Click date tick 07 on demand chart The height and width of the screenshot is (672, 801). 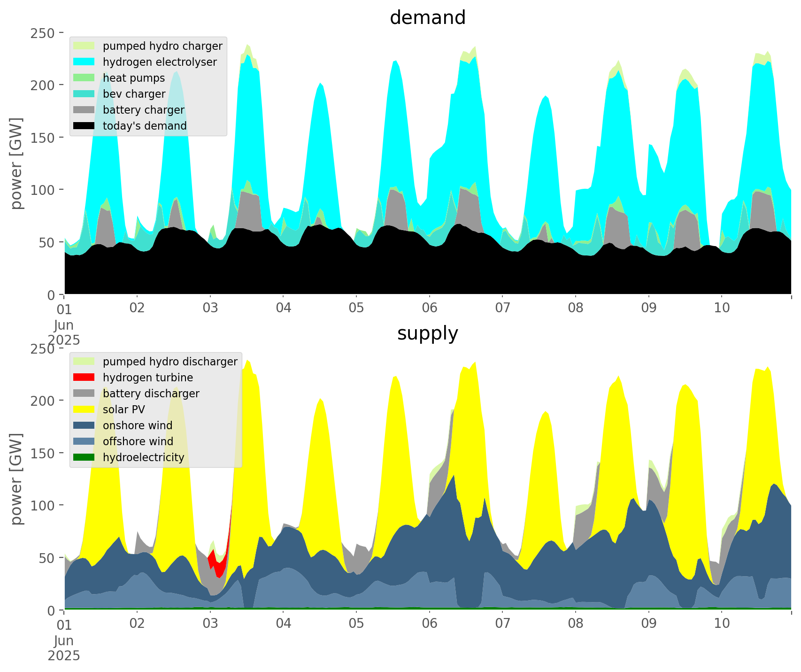(x=502, y=309)
